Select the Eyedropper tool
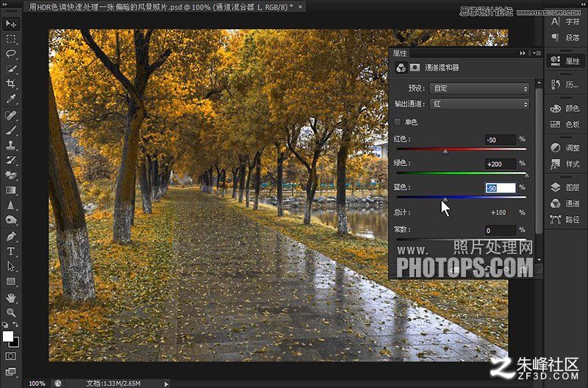This screenshot has height=388, width=588. 11,99
